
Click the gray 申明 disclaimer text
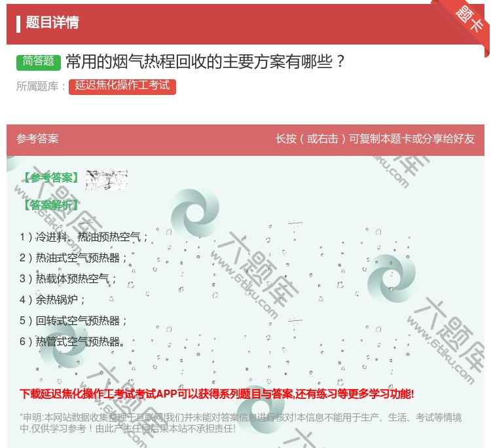click(x=240, y=423)
